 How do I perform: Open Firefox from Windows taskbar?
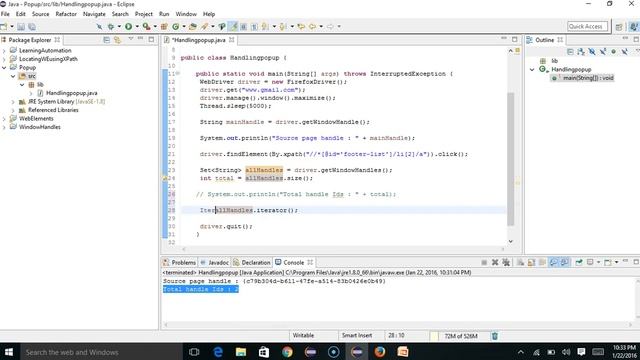tap(380, 352)
